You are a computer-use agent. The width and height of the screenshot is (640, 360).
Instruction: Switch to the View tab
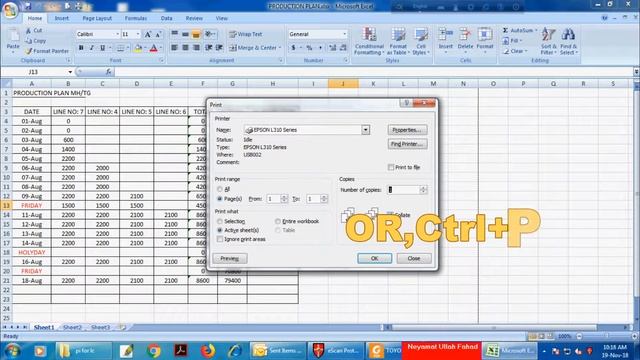(222, 18)
